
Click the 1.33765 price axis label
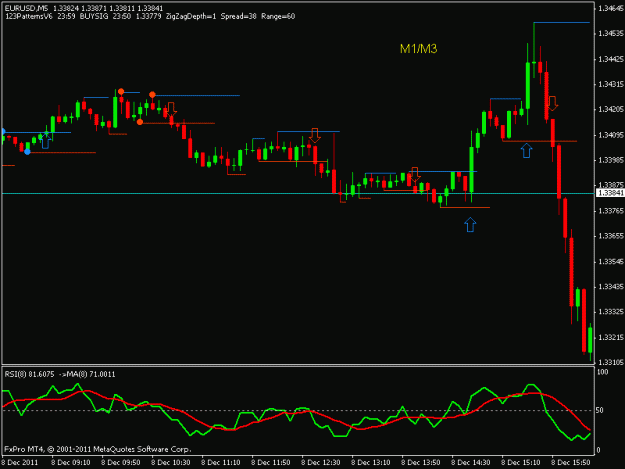(x=611, y=211)
